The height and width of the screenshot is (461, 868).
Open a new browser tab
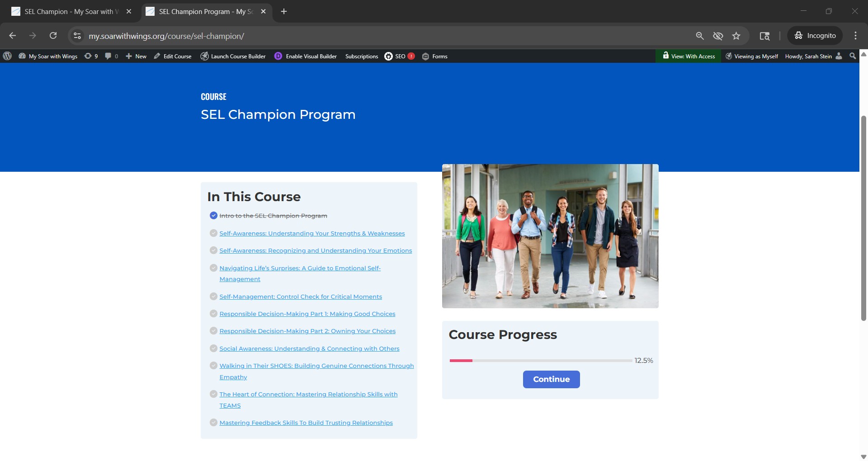[x=284, y=11]
